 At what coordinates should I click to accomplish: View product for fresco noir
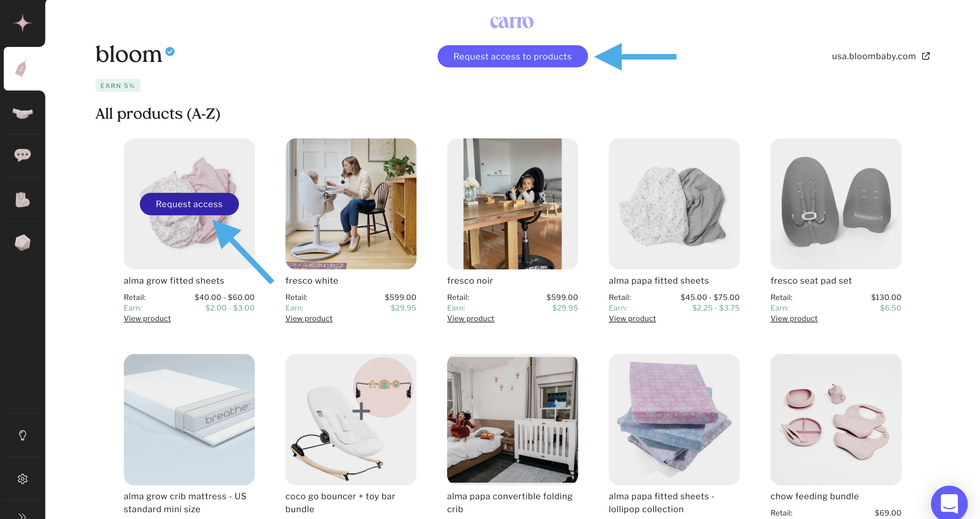coord(471,319)
